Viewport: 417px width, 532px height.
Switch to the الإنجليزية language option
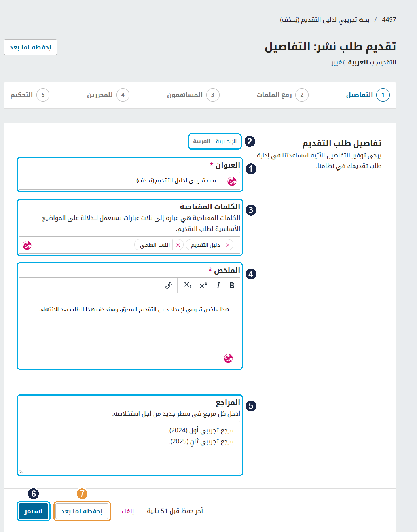click(226, 141)
